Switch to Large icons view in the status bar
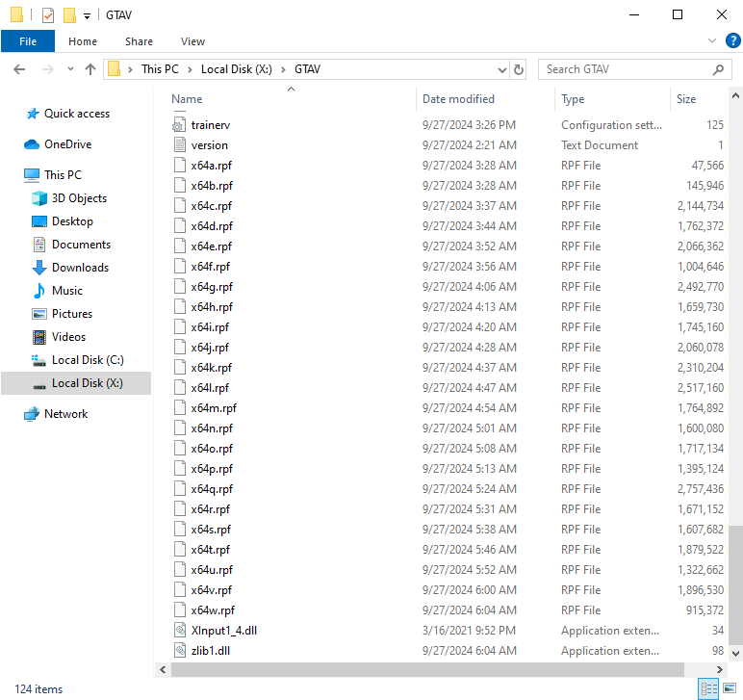 coord(730,688)
